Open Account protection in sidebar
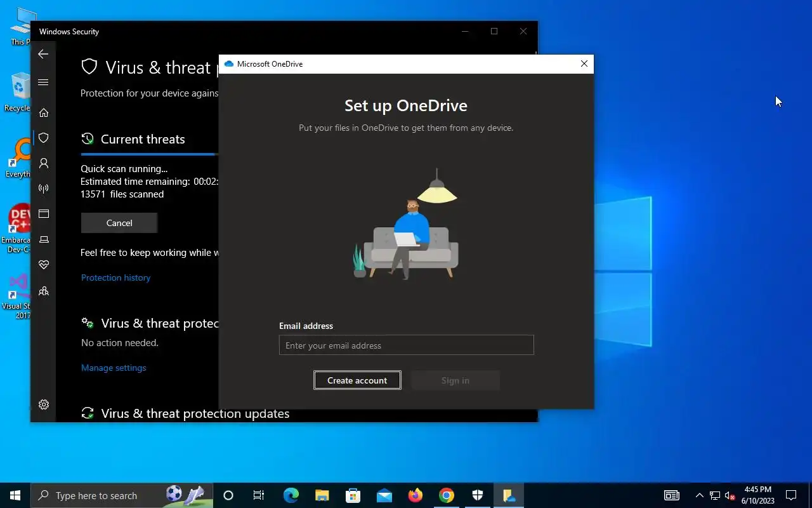 tap(43, 163)
